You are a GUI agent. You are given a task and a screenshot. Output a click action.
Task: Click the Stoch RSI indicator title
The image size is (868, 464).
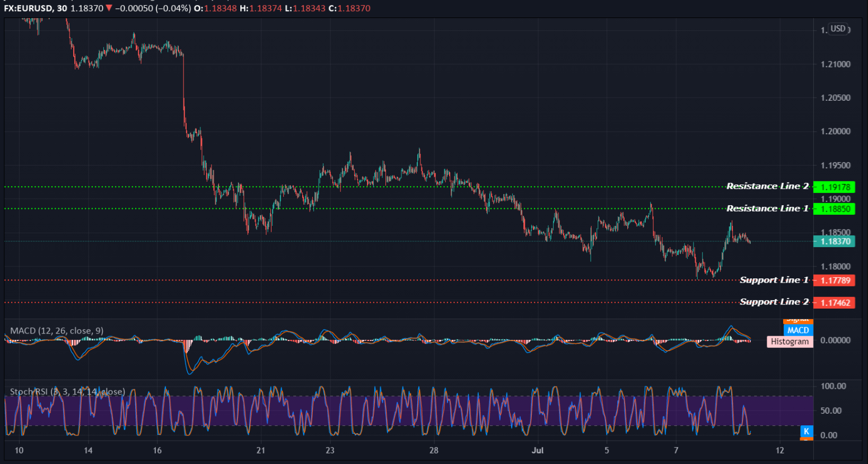click(x=67, y=392)
